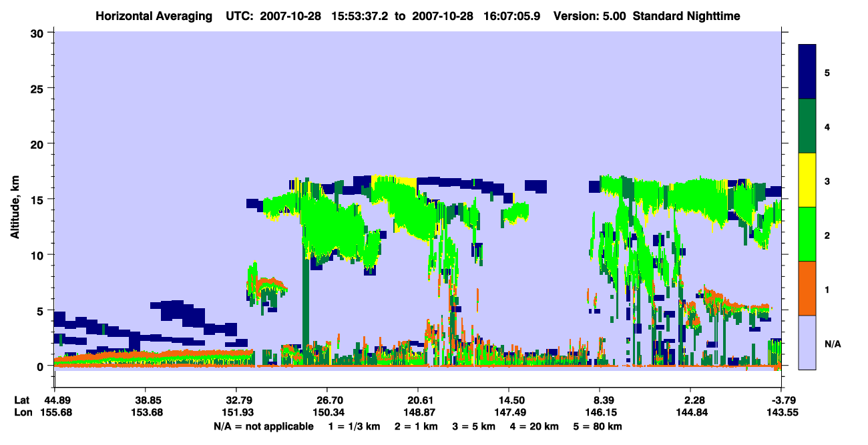The height and width of the screenshot is (445, 868).
Task: Click the y-axis tick label 0
Action: [x=41, y=366]
